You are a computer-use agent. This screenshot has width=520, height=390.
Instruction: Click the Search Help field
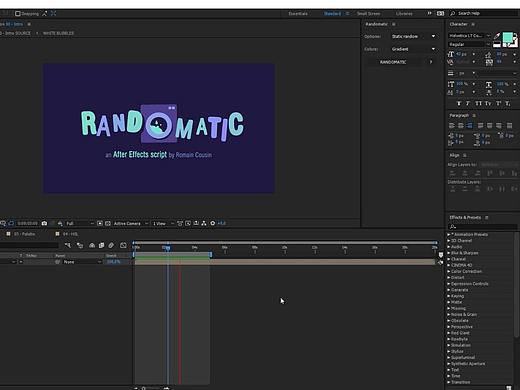click(484, 13)
